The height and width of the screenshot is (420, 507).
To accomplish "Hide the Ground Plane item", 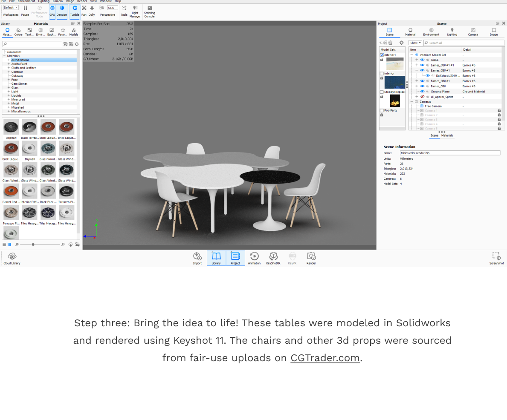I will pos(422,92).
